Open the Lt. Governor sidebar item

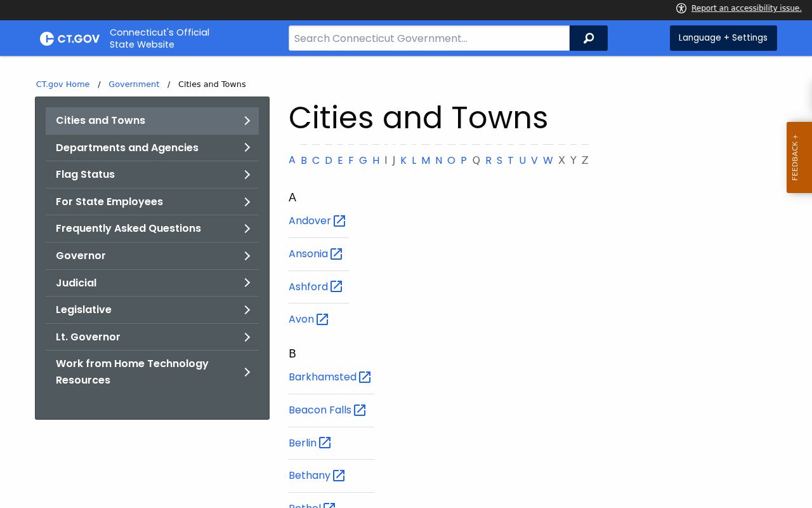click(152, 337)
